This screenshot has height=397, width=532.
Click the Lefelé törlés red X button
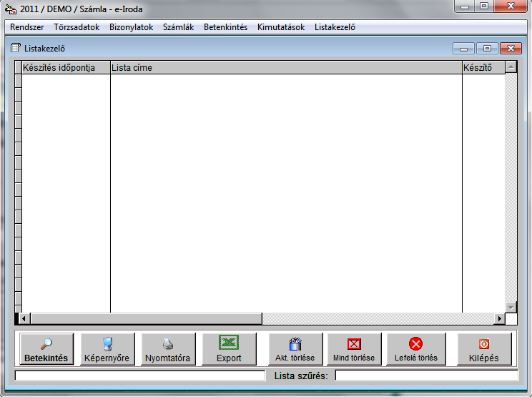(x=415, y=350)
